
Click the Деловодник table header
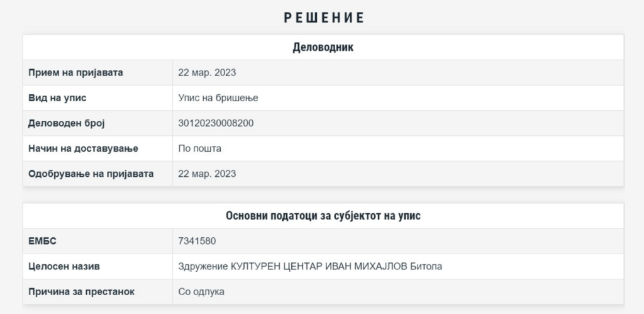[x=323, y=47]
